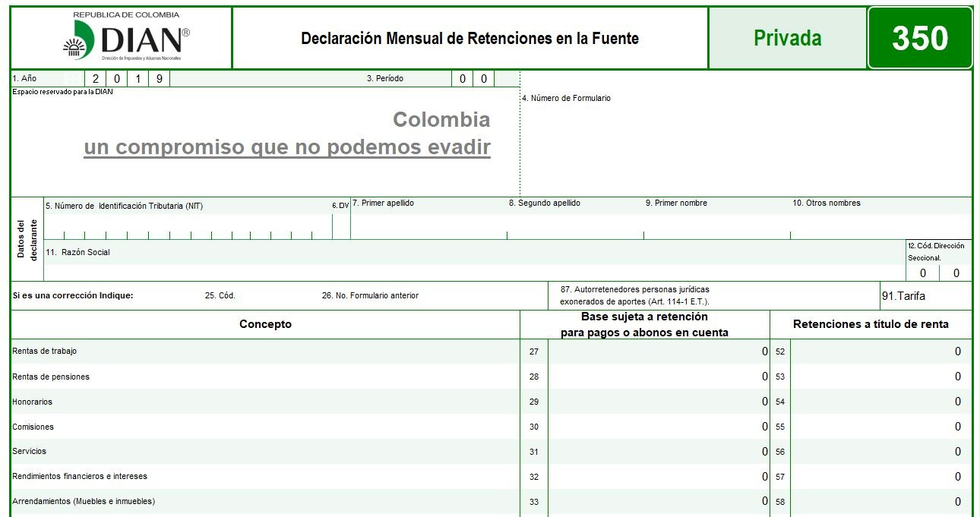Select the Primer apellido input field

[428, 227]
